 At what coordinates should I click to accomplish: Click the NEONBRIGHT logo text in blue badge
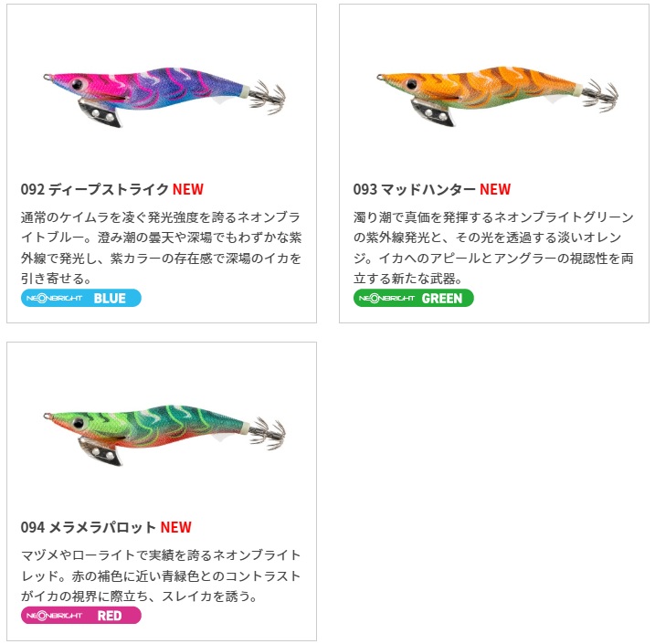point(54,298)
